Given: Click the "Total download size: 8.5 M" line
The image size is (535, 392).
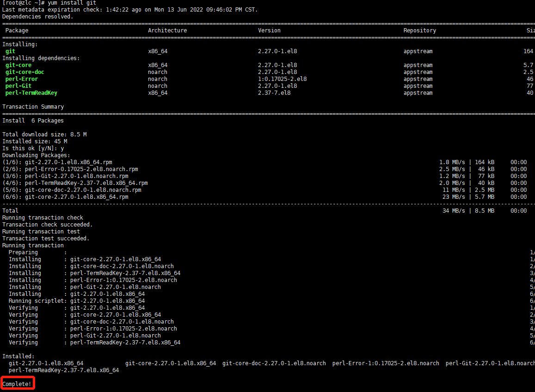Looking at the screenshot, I should coord(44,135).
